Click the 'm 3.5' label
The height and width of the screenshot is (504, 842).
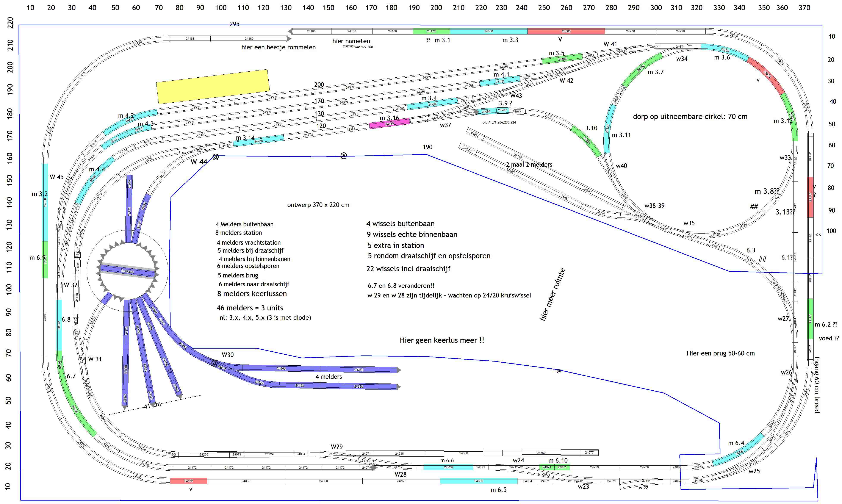(556, 53)
